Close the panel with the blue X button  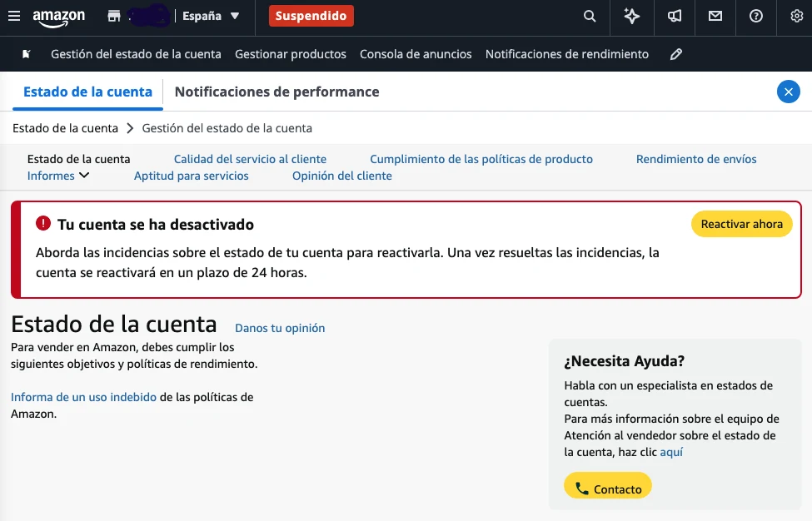tap(788, 92)
